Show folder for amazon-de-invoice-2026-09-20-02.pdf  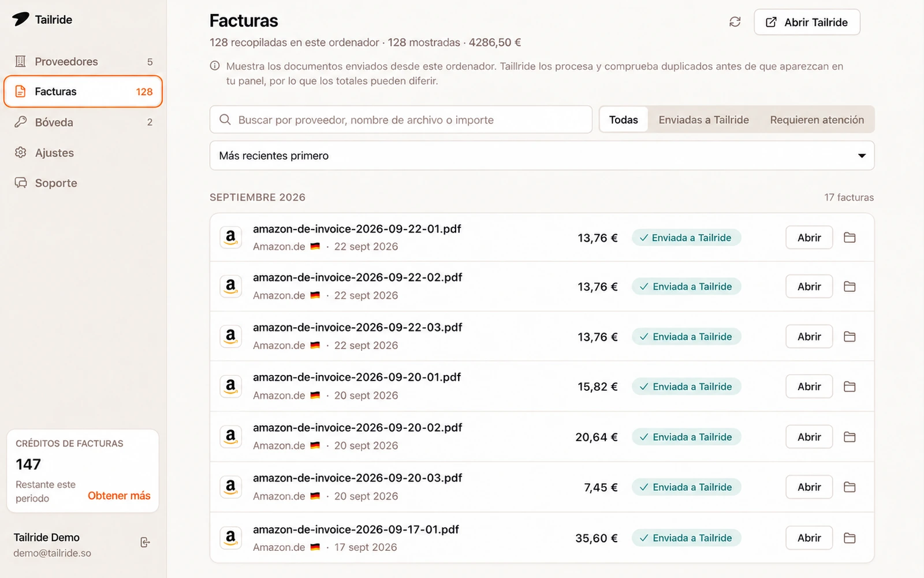tap(850, 437)
